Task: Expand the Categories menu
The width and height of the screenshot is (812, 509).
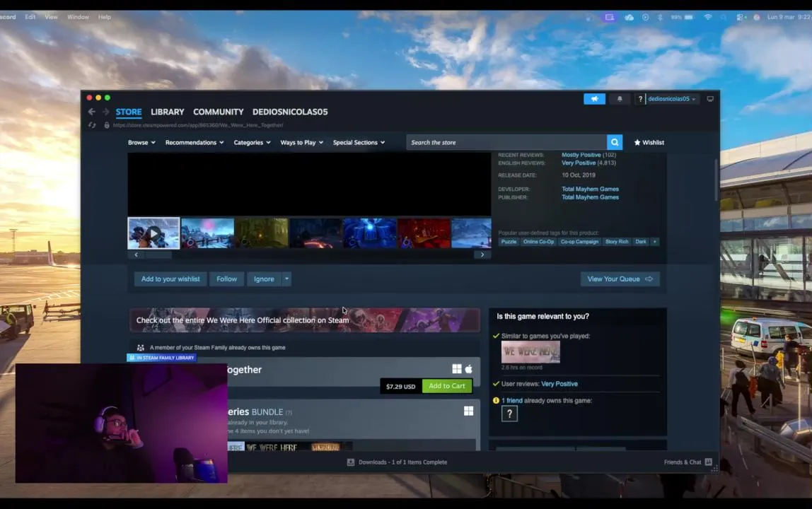Action: tap(252, 142)
